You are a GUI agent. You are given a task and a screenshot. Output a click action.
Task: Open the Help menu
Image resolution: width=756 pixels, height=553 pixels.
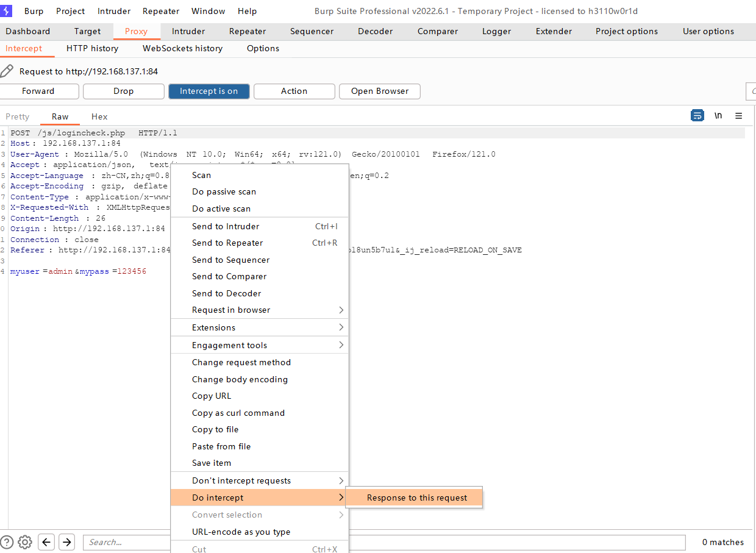pyautogui.click(x=247, y=11)
